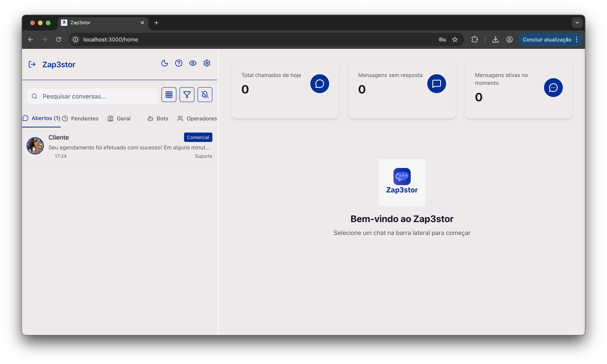Open Chrome downloads icon
This screenshot has height=364, width=607.
tap(496, 39)
